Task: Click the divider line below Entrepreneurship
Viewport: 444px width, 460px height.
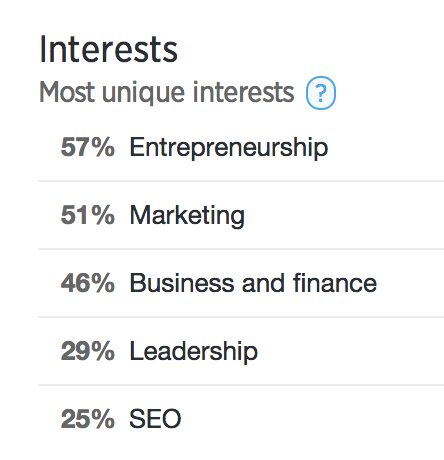Action: pyautogui.click(x=241, y=181)
